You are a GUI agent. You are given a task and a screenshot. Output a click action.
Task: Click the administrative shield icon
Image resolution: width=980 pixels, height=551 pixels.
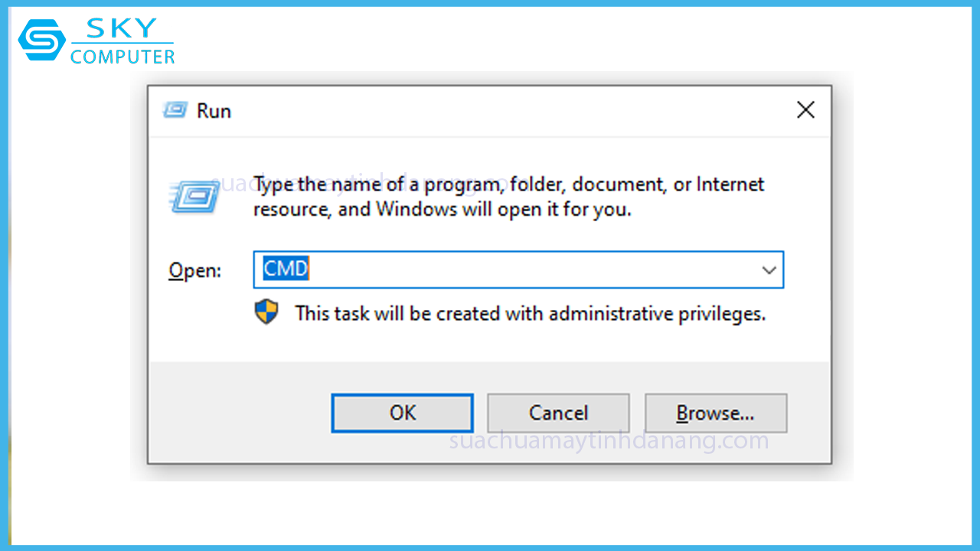(x=266, y=312)
